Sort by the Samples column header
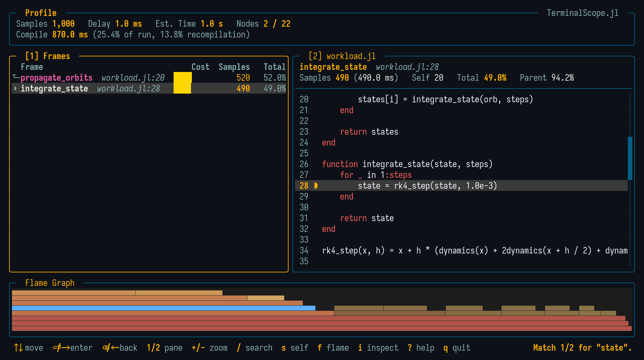The width and height of the screenshot is (644, 360). pos(234,67)
